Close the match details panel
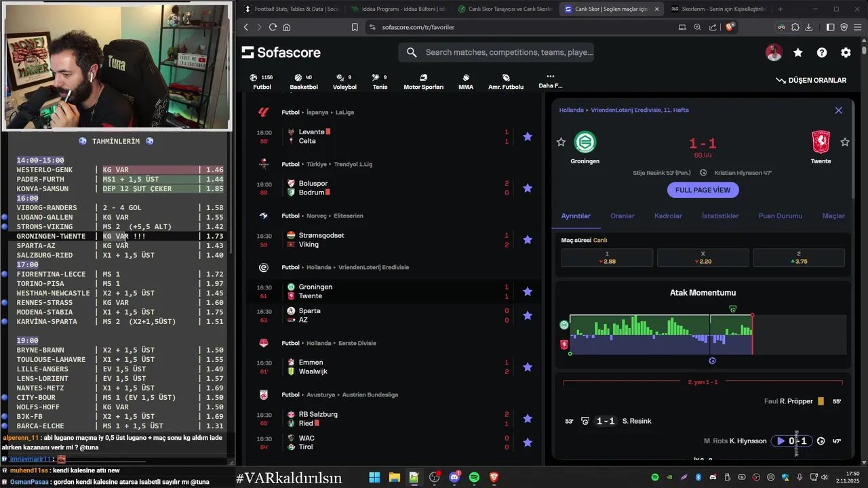The height and width of the screenshot is (488, 868). pyautogui.click(x=838, y=110)
